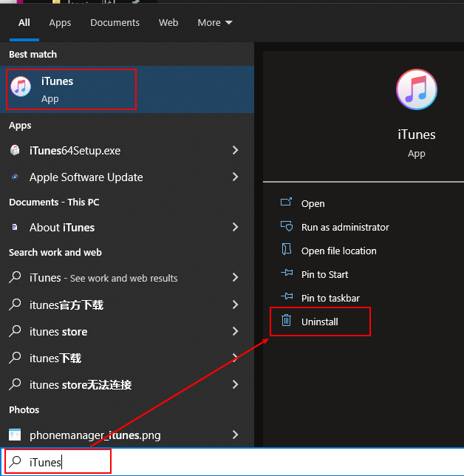This screenshot has width=464, height=476.
Task: Click the Pin to Start pin icon
Action: pos(287,273)
